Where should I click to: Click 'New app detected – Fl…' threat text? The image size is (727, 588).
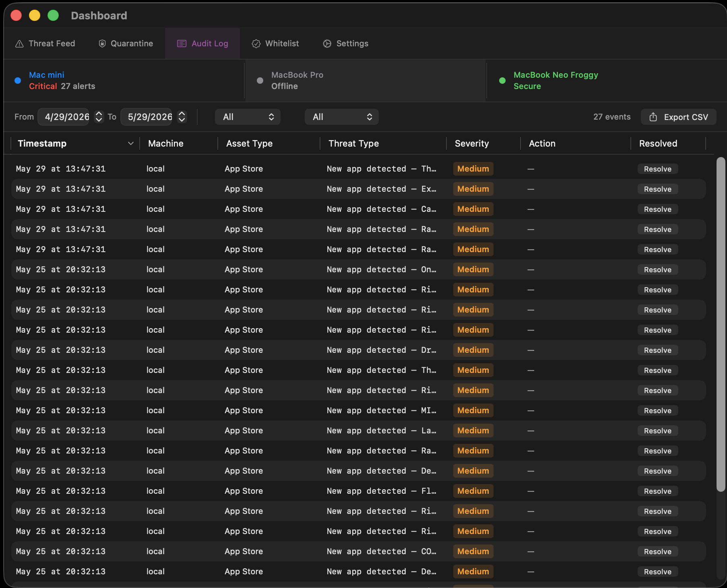tap(381, 491)
